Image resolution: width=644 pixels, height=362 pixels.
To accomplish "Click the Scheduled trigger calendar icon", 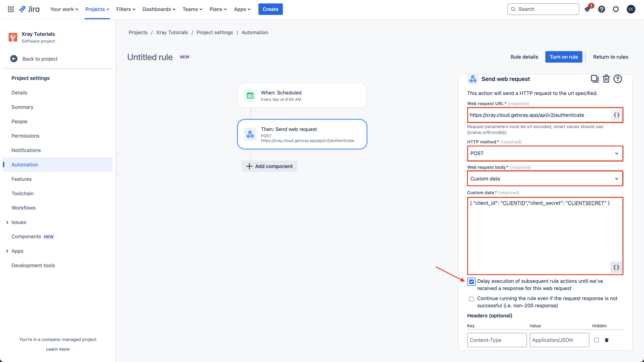I will click(250, 95).
